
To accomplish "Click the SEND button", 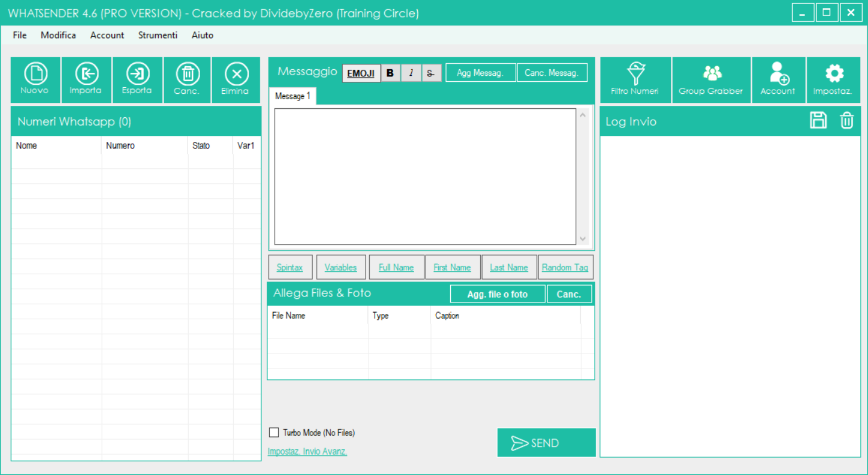I will (x=546, y=443).
